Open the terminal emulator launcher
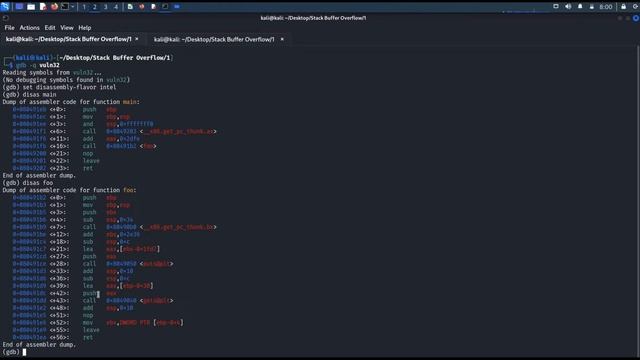 [64, 7]
